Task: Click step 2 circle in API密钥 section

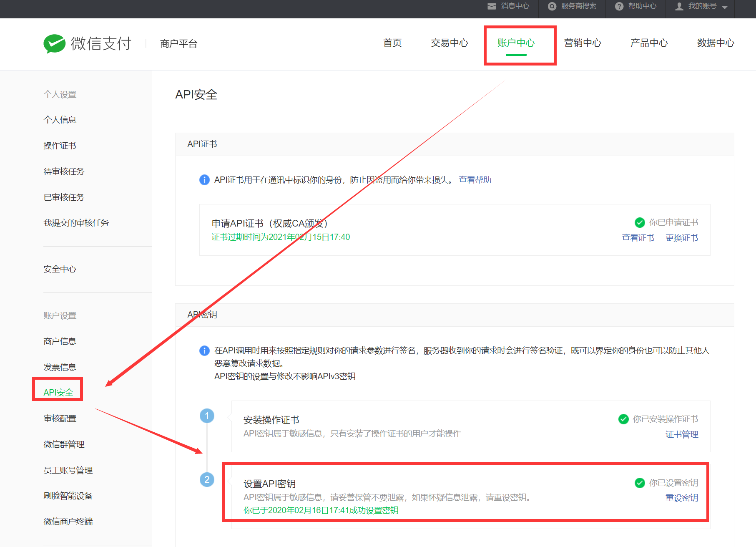Action: click(x=207, y=479)
